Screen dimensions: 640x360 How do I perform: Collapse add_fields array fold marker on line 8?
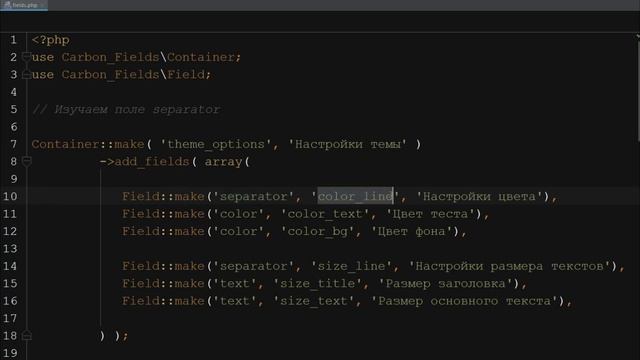point(27,162)
